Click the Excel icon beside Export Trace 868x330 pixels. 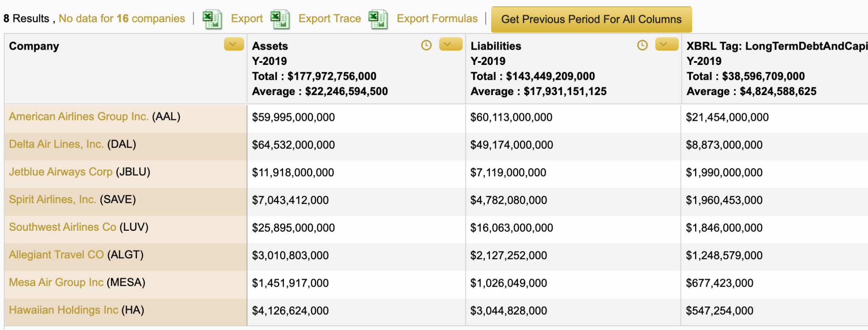[280, 19]
